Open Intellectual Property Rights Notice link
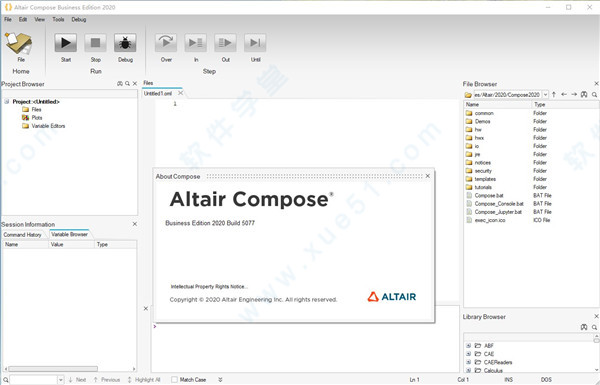This screenshot has width=600, height=385. pos(209,287)
